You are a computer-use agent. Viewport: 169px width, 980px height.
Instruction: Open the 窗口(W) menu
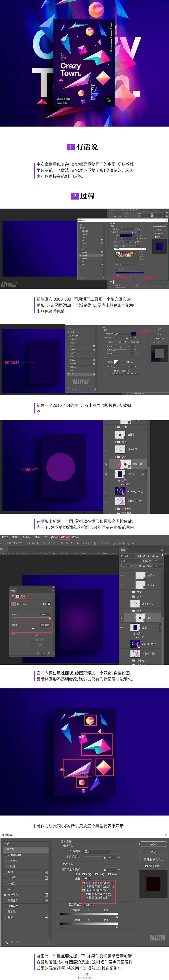tap(65, 537)
